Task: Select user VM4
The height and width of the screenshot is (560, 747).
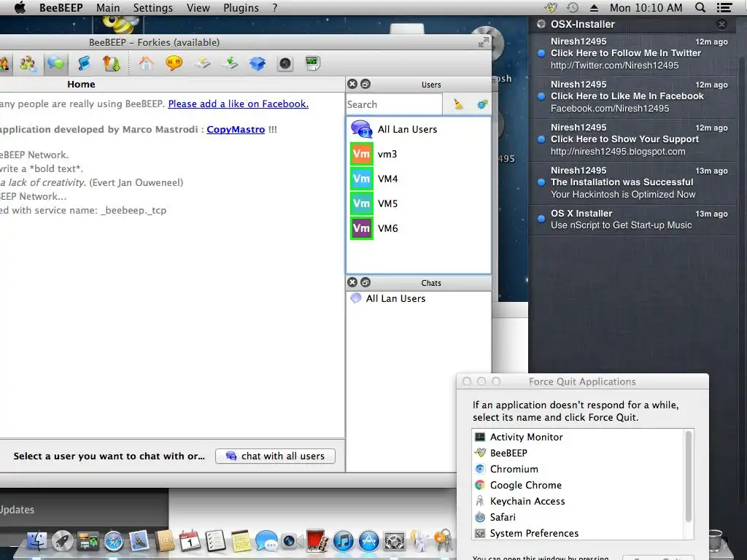Action: pyautogui.click(x=419, y=179)
